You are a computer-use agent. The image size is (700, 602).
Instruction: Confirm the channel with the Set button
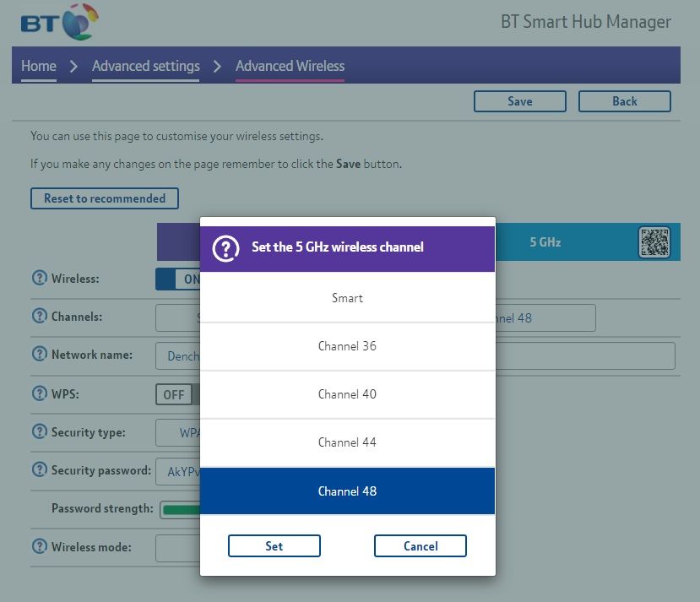pos(274,545)
